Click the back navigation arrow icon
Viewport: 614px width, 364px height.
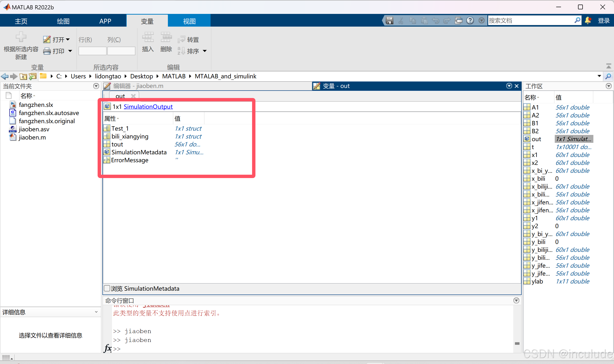click(x=4, y=76)
